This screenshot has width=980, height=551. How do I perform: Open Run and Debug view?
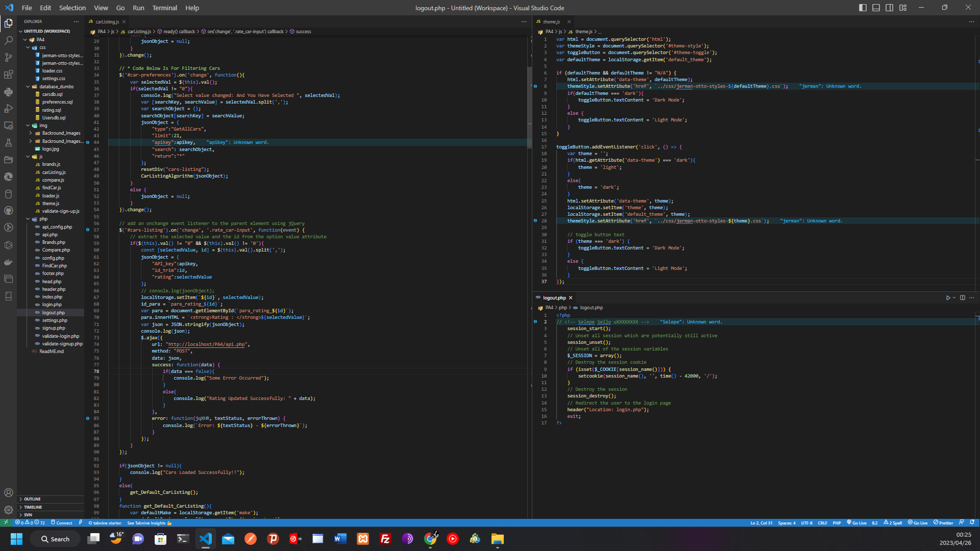click(8, 109)
